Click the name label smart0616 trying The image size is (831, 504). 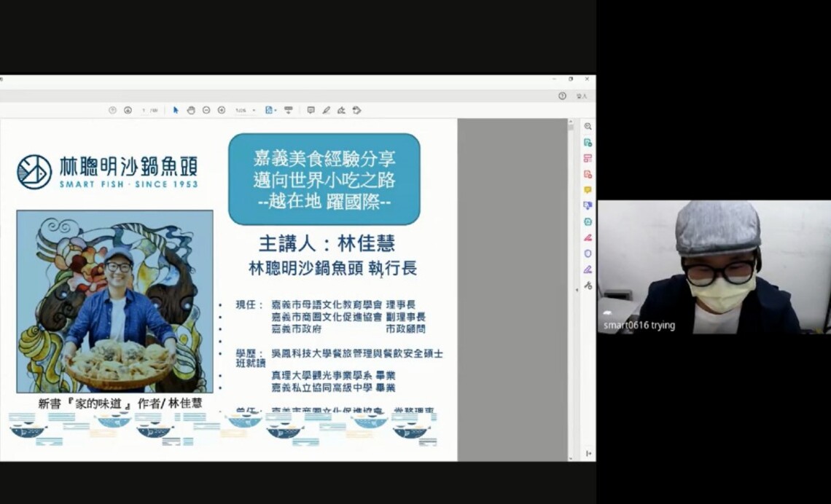(639, 326)
